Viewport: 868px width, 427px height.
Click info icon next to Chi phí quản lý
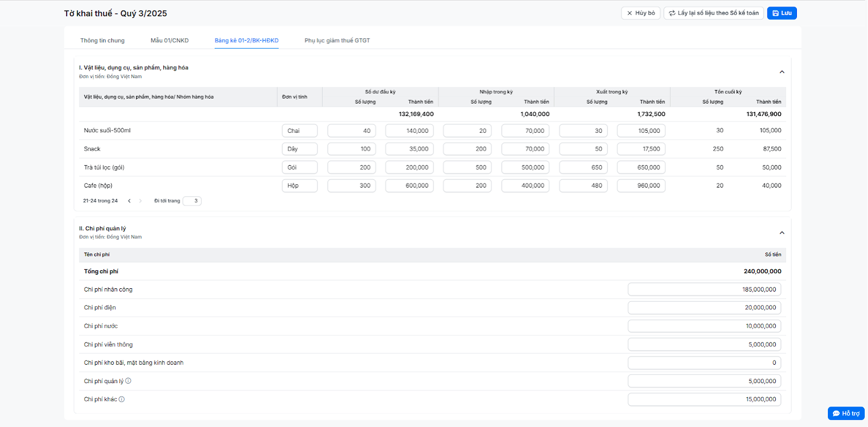128,381
